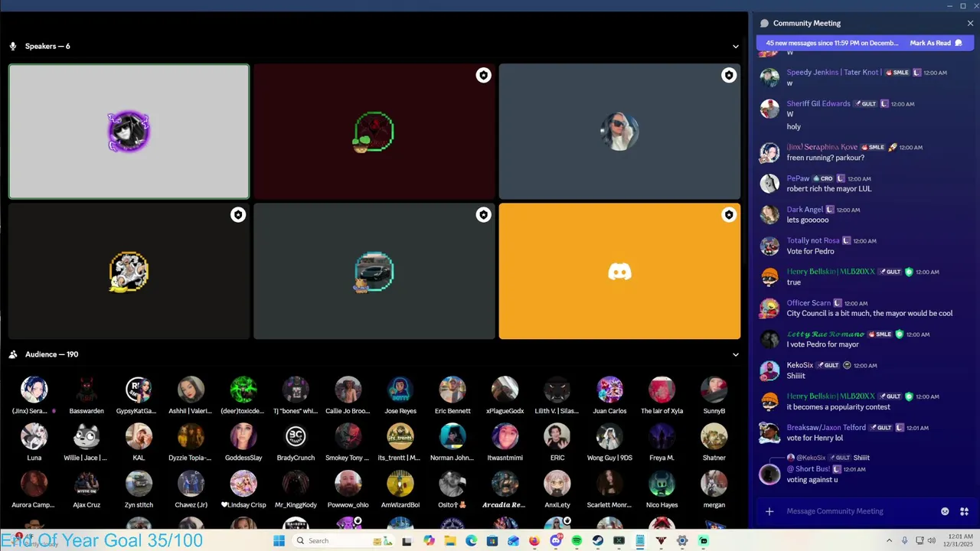Click audience member Basswarden
This screenshot has width=980, height=551.
87,396
